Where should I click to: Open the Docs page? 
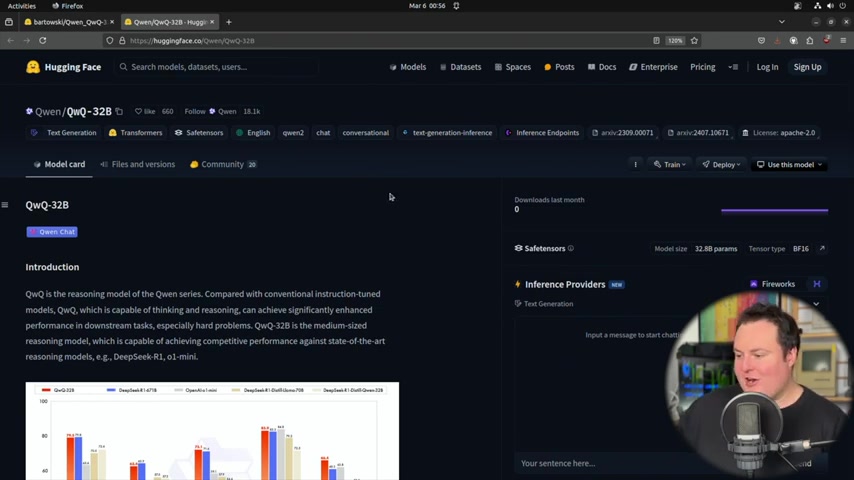tap(602, 67)
